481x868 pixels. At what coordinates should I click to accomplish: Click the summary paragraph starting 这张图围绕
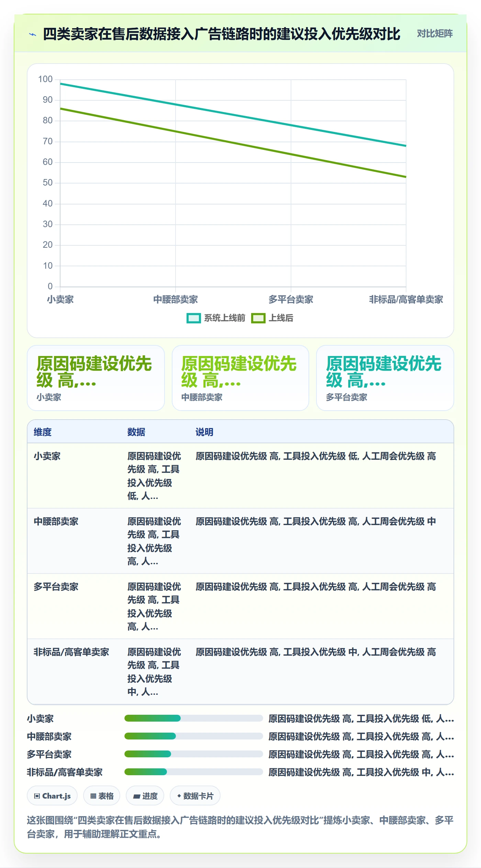tap(240, 827)
